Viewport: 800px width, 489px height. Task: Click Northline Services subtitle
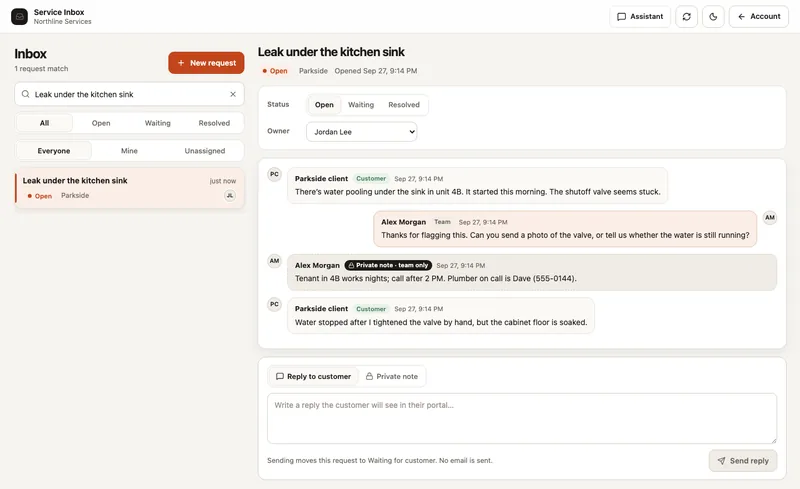point(62,21)
